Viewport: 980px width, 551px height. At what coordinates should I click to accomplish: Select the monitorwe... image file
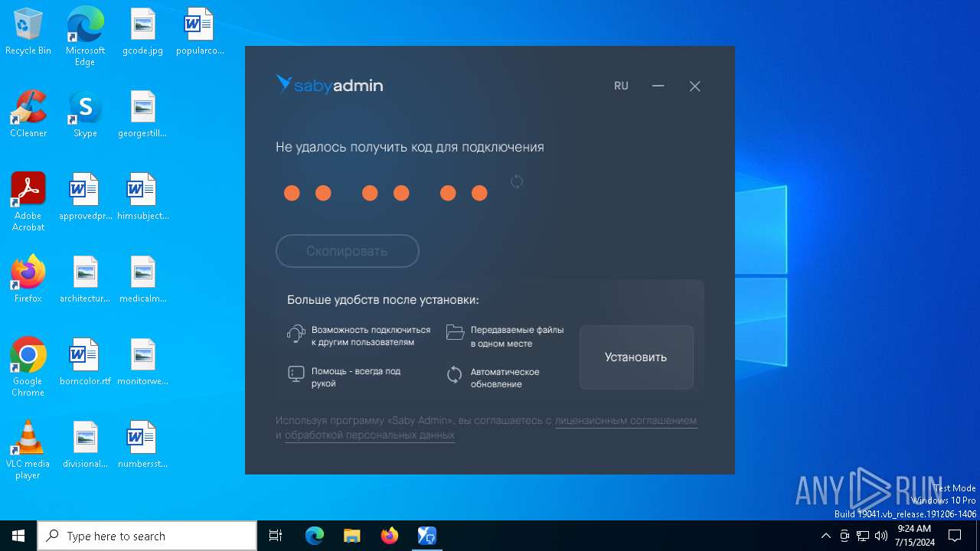pyautogui.click(x=143, y=363)
